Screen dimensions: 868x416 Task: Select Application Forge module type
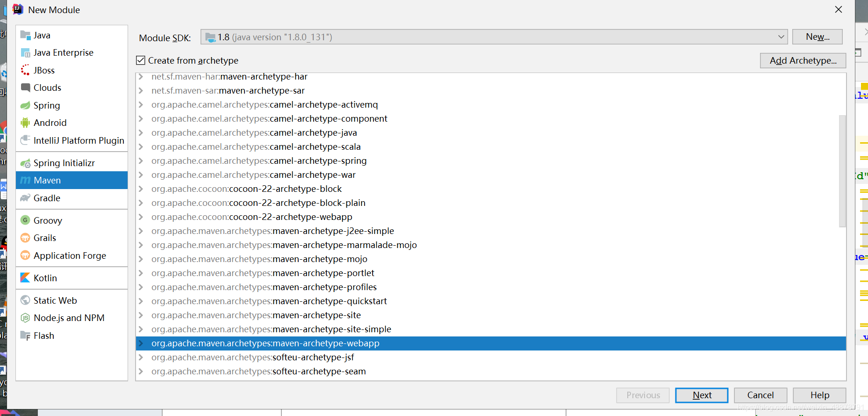tap(72, 255)
